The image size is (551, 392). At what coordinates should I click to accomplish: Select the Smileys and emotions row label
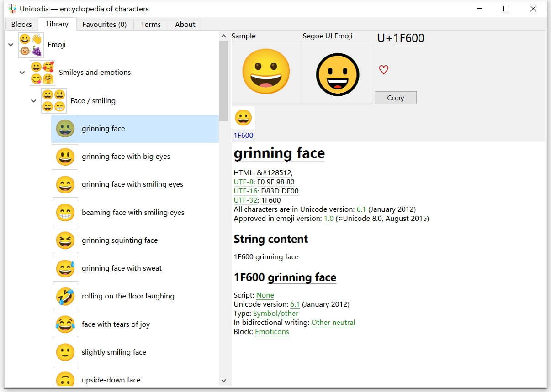[x=95, y=73]
